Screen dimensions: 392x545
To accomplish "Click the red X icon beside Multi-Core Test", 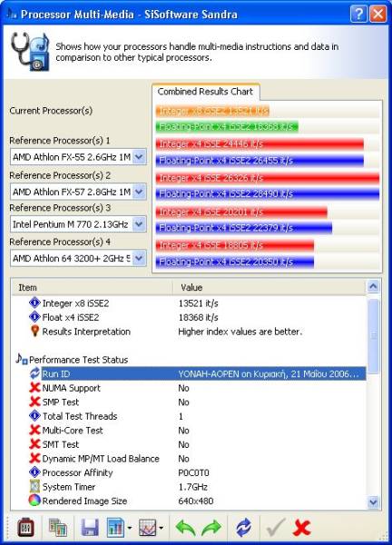I will pyautogui.click(x=34, y=430).
